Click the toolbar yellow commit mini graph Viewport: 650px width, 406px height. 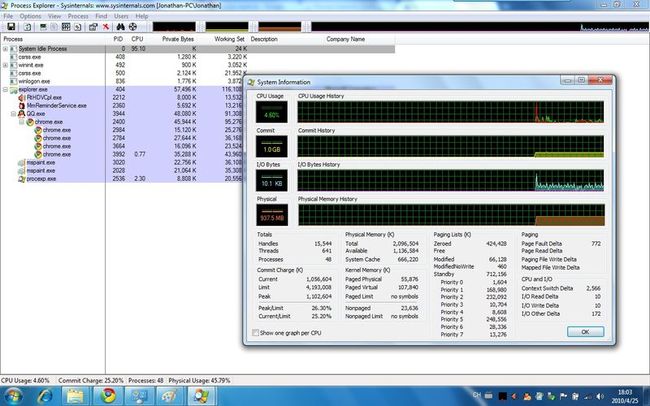[x=227, y=27]
